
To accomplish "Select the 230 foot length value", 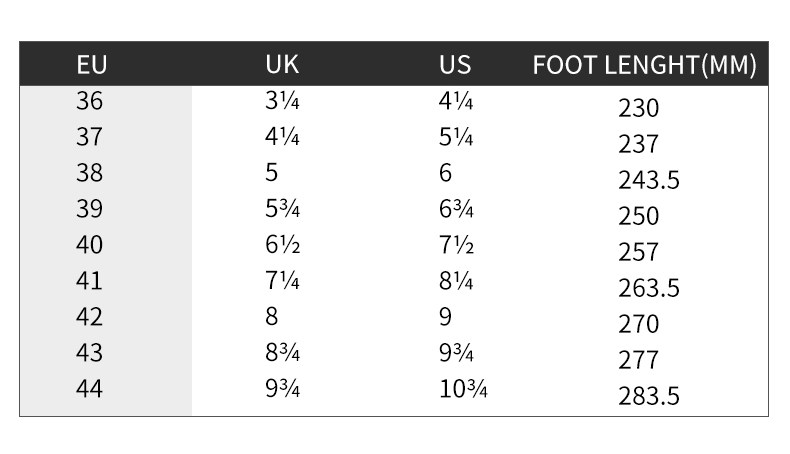I will 638,108.
